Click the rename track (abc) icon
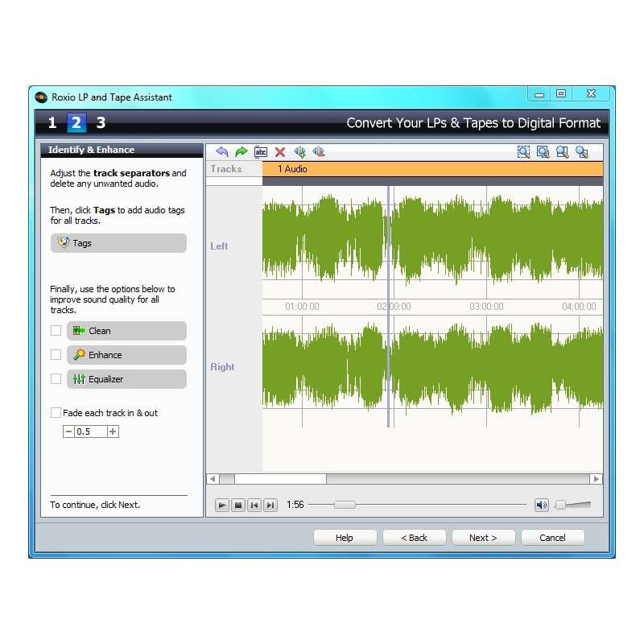Viewport: 644px width, 644px height. coord(261,152)
